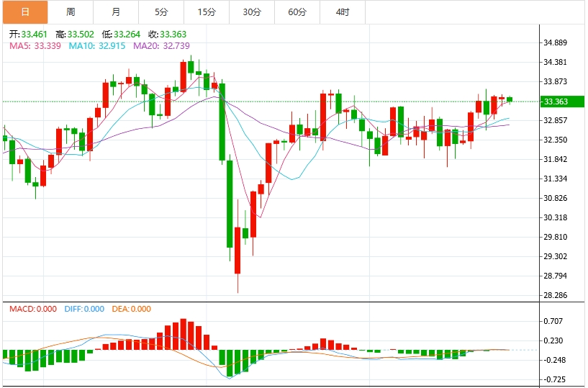Click the 31.334 price axis label

[556, 179]
